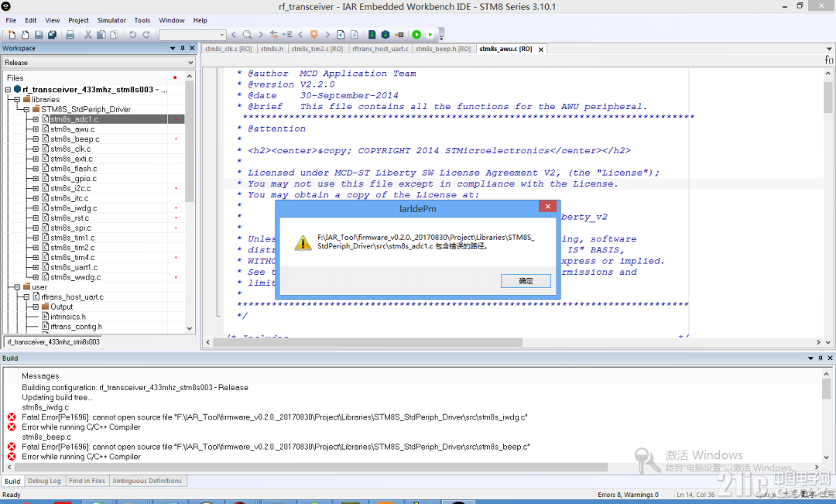Open the Debug Log tab
836x504 pixels.
coord(44,481)
